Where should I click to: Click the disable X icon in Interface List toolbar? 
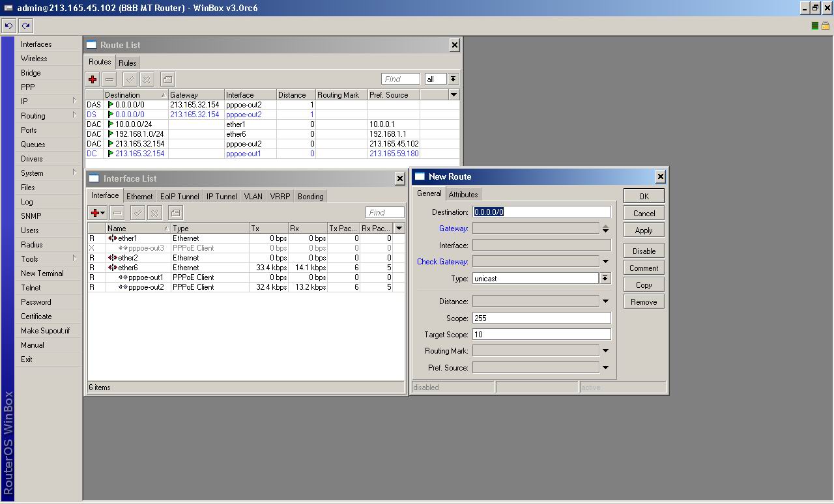[x=154, y=212]
